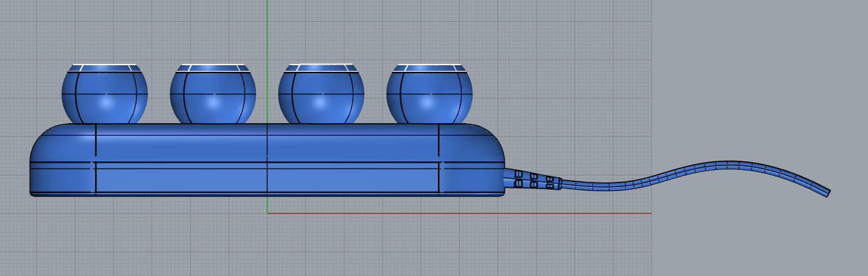Click the origin where red and green axes meet
Image resolution: width=868 pixels, height=276 pixels.
[x=267, y=213]
